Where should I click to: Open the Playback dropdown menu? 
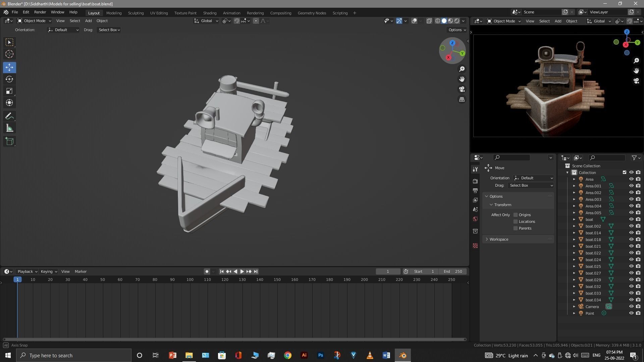tap(27, 271)
